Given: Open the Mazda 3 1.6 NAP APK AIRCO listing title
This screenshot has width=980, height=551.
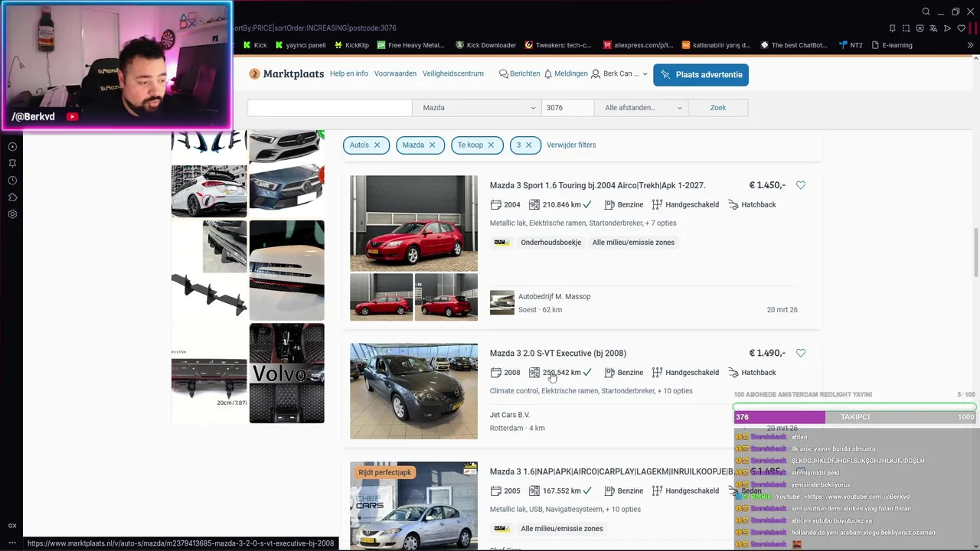Looking at the screenshot, I should click(610, 471).
